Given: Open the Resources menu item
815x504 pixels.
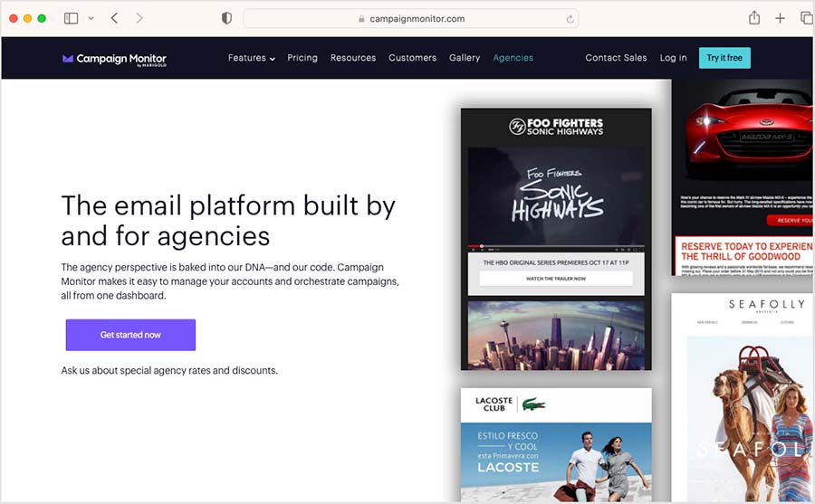Looking at the screenshot, I should click(x=353, y=58).
